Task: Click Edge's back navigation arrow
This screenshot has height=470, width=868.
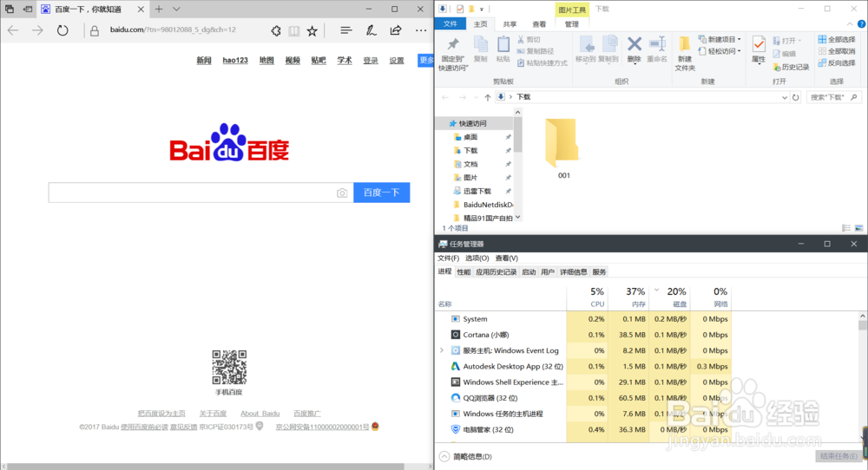Action: (13, 30)
